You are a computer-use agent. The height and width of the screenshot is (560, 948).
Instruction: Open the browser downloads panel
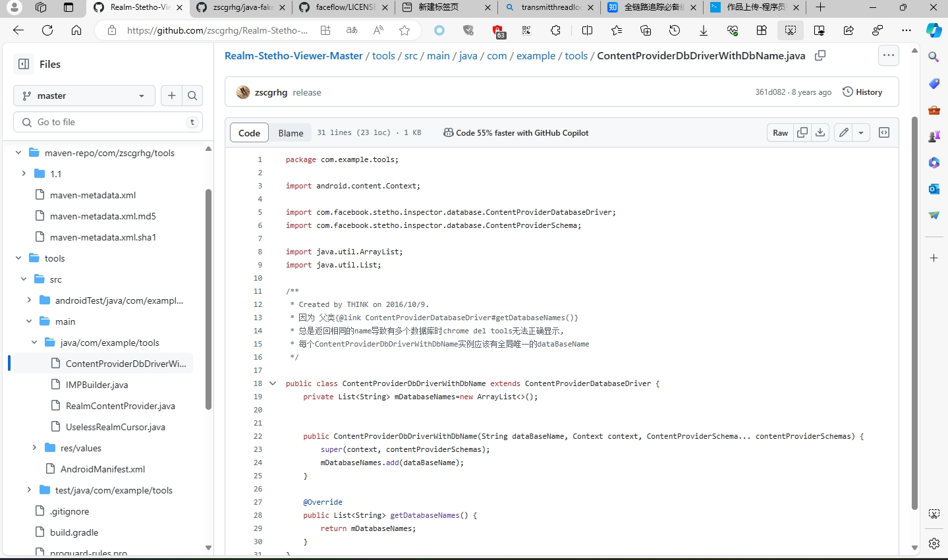click(x=704, y=30)
